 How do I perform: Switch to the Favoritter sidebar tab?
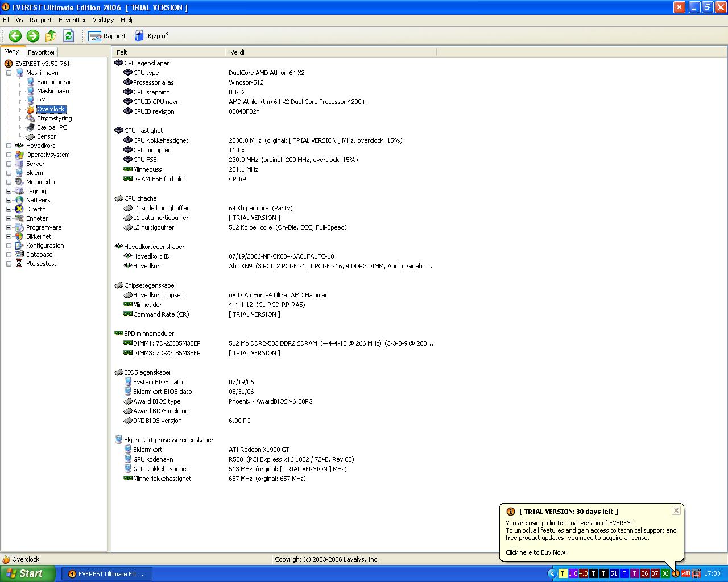pos(42,52)
